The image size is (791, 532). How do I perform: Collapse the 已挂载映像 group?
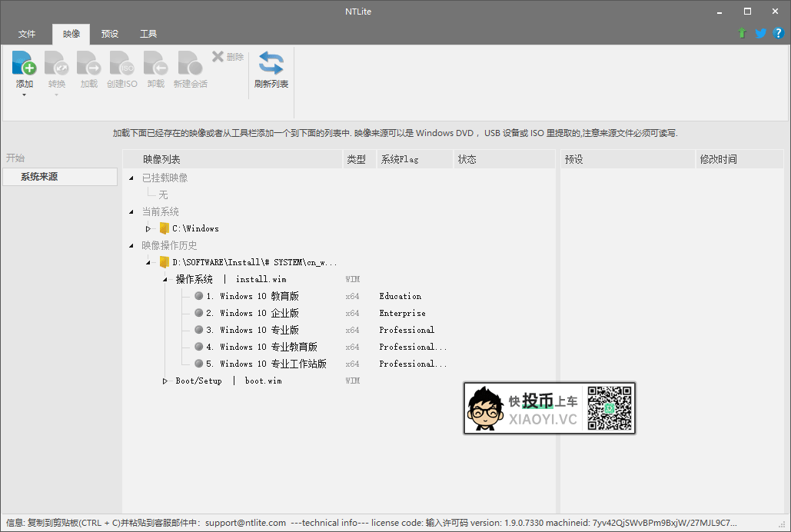[x=131, y=178]
